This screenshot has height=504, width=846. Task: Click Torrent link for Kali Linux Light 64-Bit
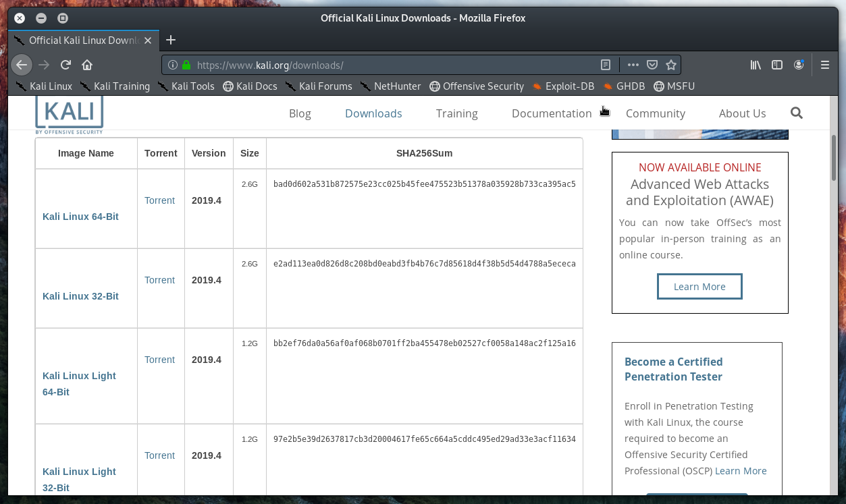click(x=159, y=360)
